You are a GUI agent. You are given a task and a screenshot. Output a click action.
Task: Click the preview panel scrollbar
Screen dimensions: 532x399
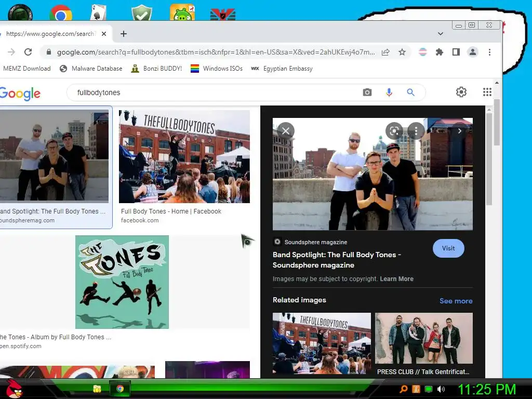tap(489, 159)
